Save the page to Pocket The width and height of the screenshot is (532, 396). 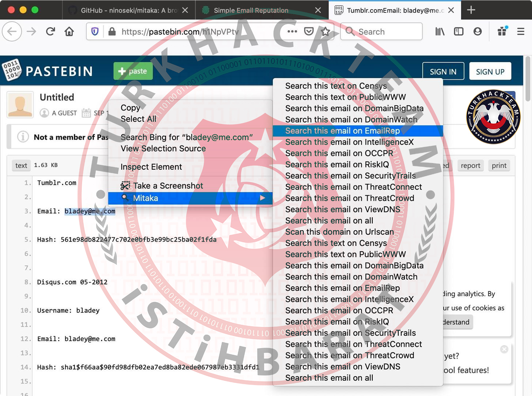coord(309,32)
